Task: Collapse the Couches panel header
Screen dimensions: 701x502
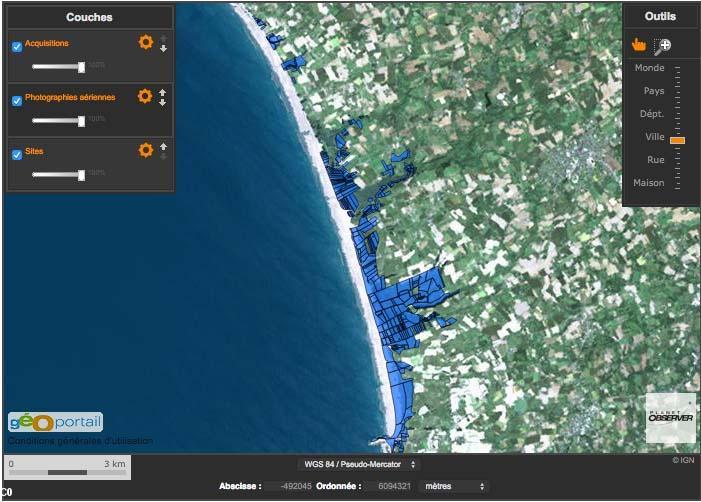Action: click(x=89, y=17)
